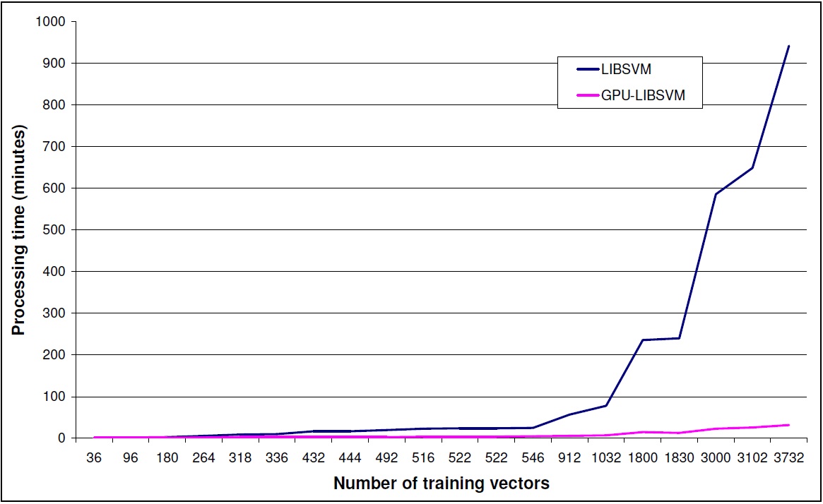Select the LIBSVM data point at 1800

pyautogui.click(x=642, y=340)
